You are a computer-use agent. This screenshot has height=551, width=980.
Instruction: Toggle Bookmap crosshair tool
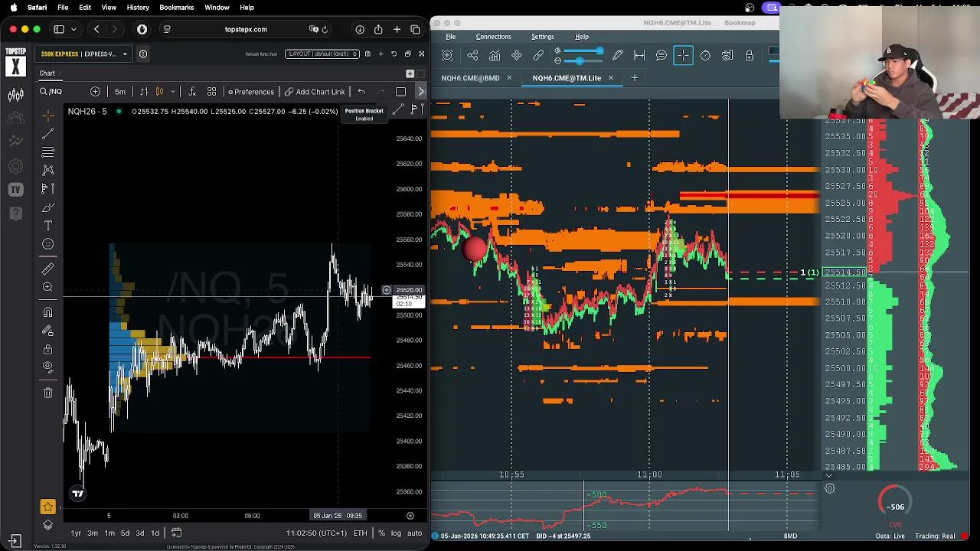tap(683, 55)
